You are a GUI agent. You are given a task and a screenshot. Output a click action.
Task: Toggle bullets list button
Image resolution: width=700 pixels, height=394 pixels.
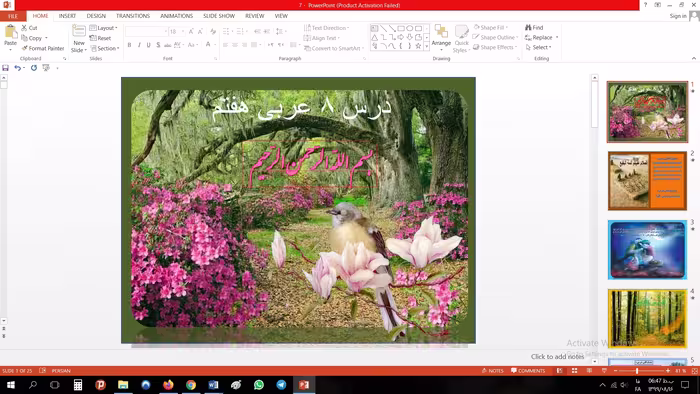point(227,31)
